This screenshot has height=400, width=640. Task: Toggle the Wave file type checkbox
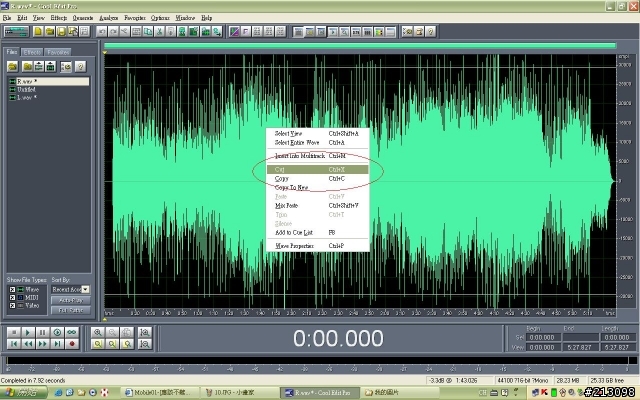coord(12,289)
